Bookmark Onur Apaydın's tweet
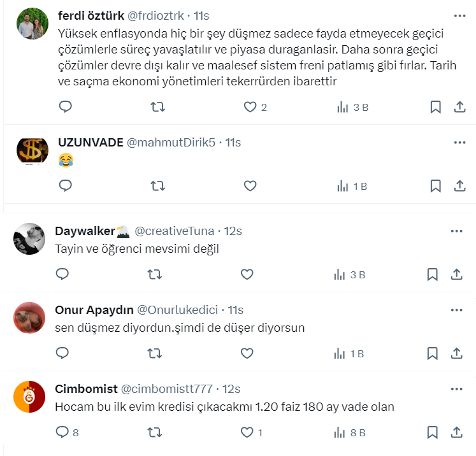476x456 pixels. pyautogui.click(x=432, y=353)
